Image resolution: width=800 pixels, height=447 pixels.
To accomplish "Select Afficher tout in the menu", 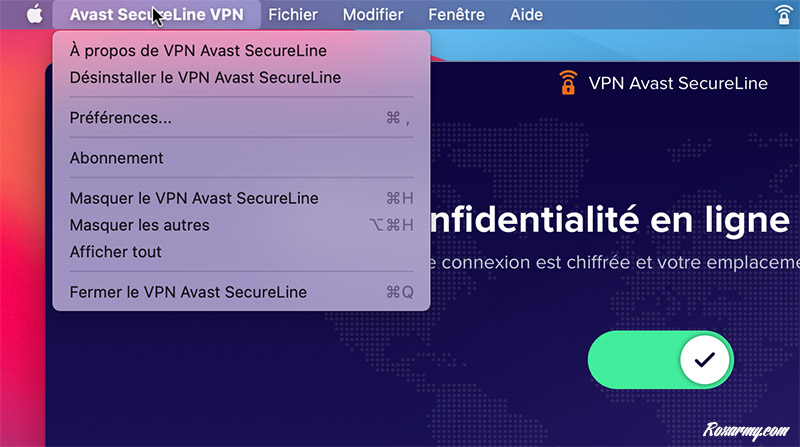I will click(116, 252).
